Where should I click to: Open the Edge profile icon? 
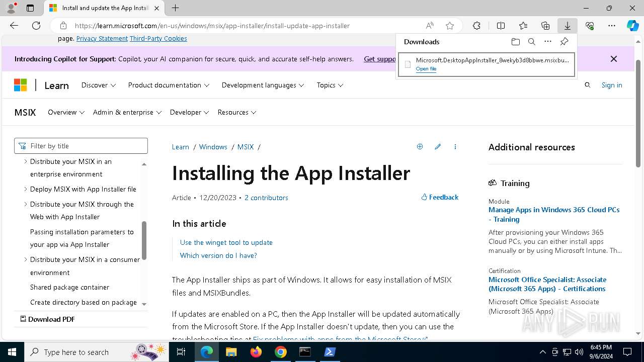(x=11, y=8)
